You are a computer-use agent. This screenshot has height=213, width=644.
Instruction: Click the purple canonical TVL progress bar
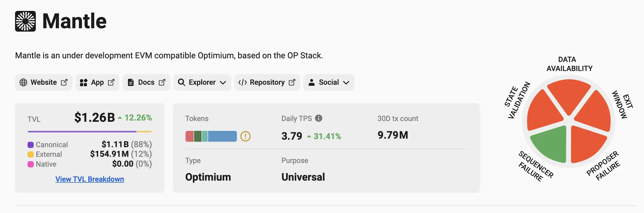(x=82, y=132)
